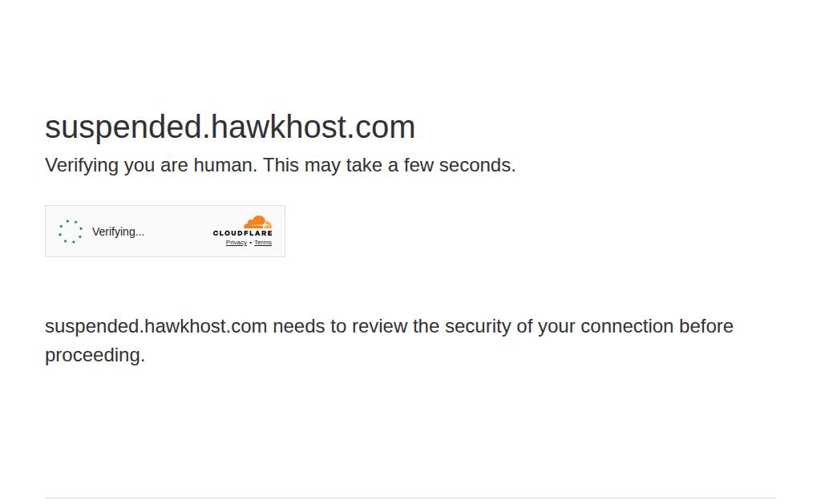This screenshot has height=504, width=821.
Task: Click the horizontal divider line near page bottom
Action: pos(410,498)
